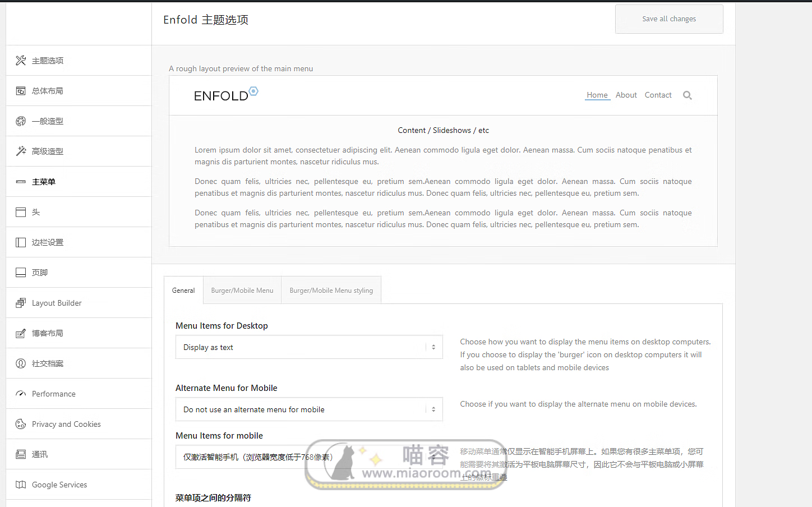Viewport: 812px width, 507px height.
Task: Click the 博客布局 edit icon
Action: click(x=21, y=333)
